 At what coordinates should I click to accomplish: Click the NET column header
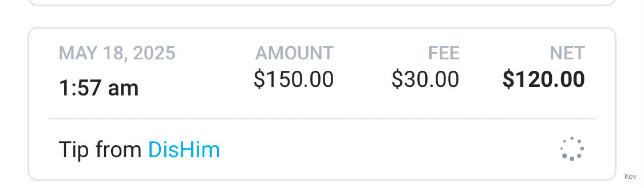[x=567, y=53]
